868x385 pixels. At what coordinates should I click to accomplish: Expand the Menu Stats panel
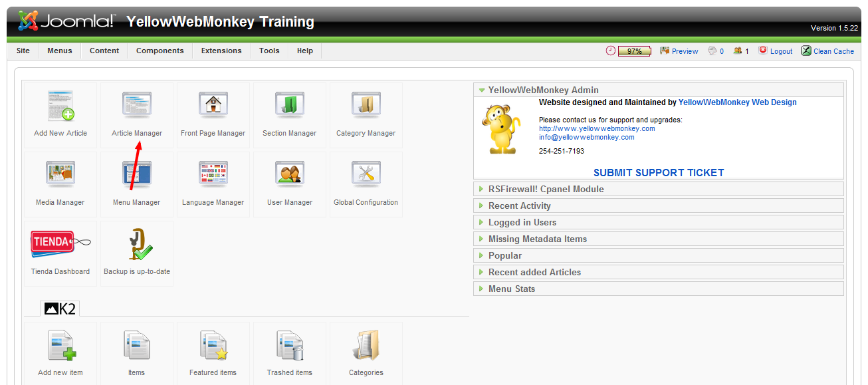pyautogui.click(x=659, y=289)
